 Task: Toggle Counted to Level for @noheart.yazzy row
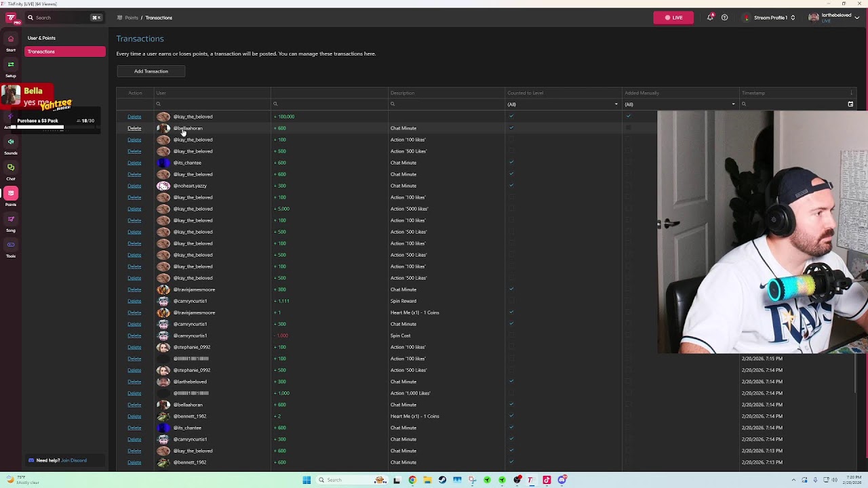511,186
